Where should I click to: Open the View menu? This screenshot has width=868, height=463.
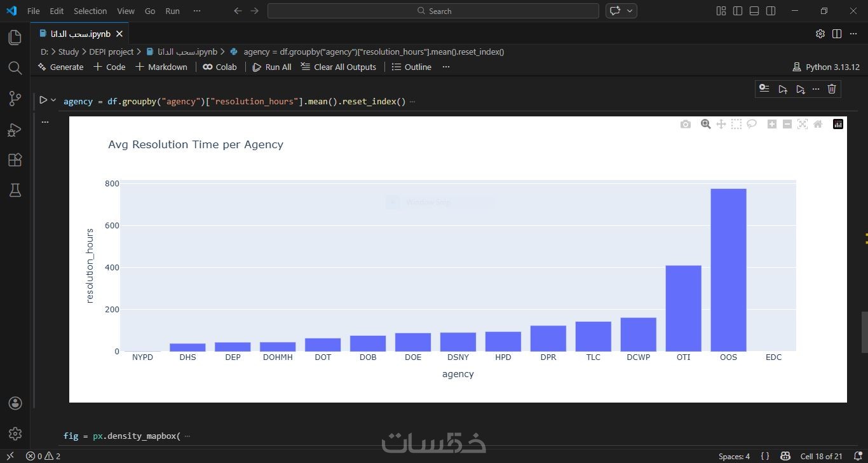click(x=126, y=11)
